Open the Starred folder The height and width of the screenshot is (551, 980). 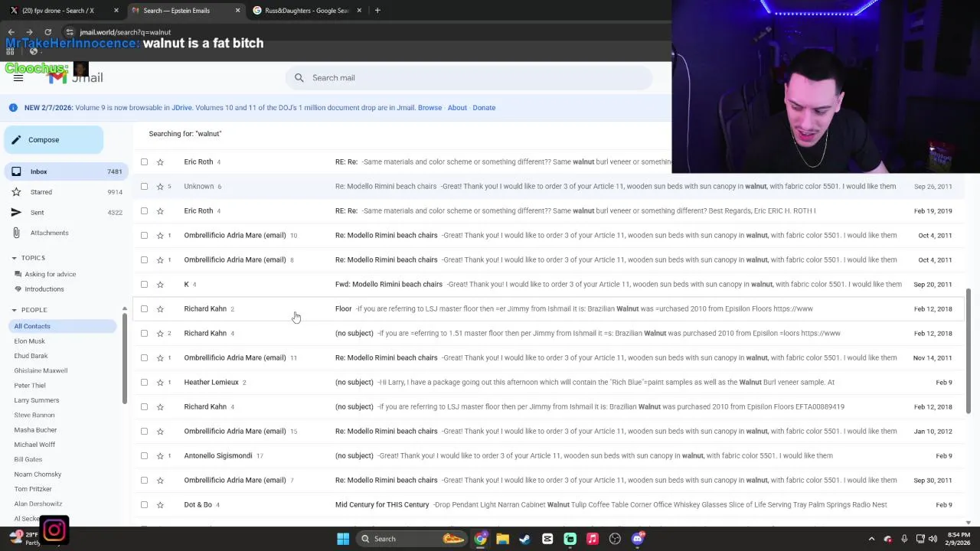(65, 192)
